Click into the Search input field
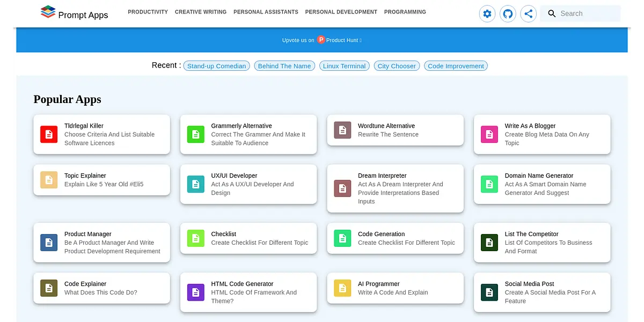This screenshot has height=322, width=644. pyautogui.click(x=588, y=14)
